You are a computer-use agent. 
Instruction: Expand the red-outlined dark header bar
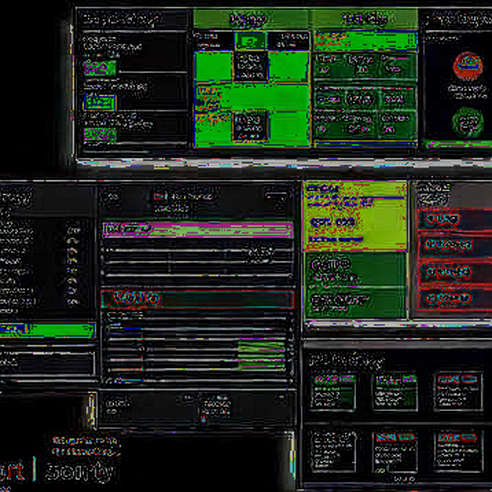pyautogui.click(x=197, y=299)
